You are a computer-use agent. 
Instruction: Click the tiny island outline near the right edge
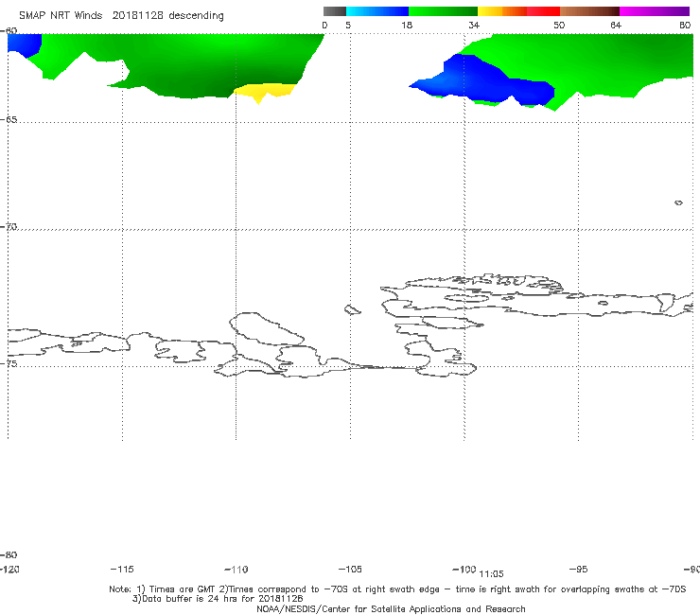click(x=678, y=202)
